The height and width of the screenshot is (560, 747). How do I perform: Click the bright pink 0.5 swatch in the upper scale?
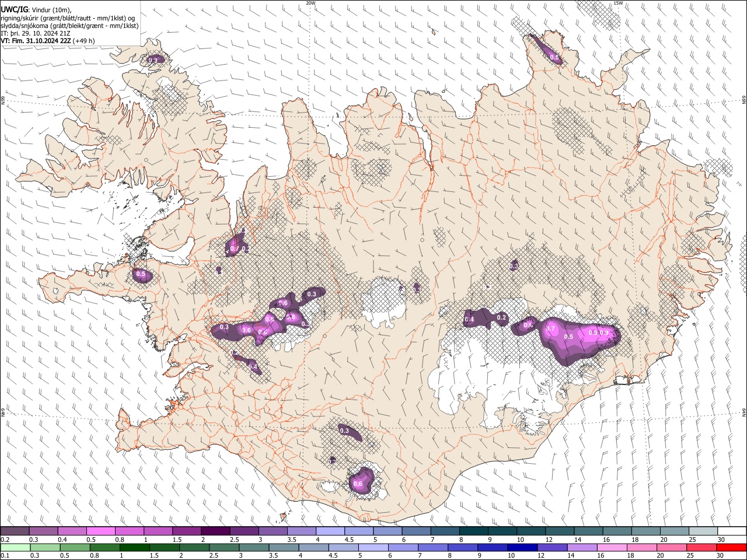[100, 531]
